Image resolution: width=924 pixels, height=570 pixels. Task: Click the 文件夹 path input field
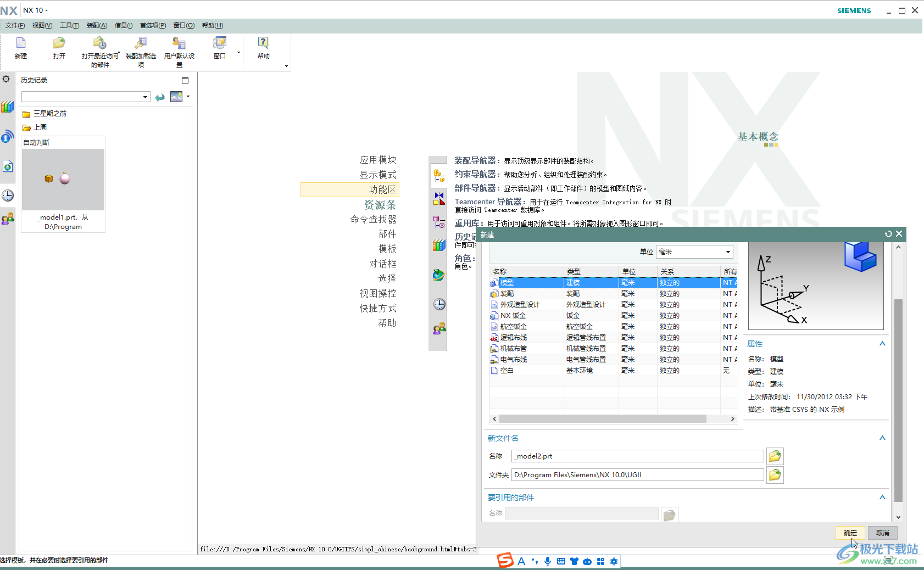point(638,474)
